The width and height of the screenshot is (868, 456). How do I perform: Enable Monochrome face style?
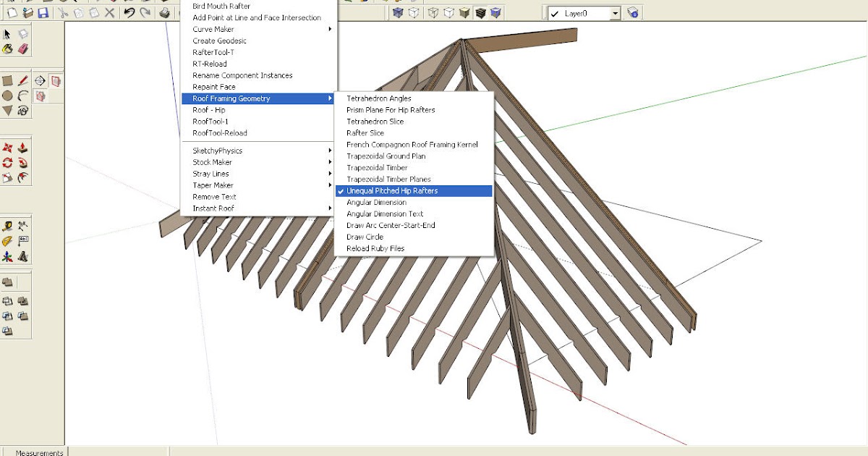tap(495, 12)
